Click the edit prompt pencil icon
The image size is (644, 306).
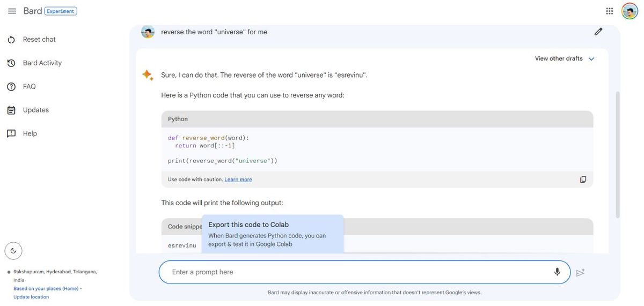(598, 32)
